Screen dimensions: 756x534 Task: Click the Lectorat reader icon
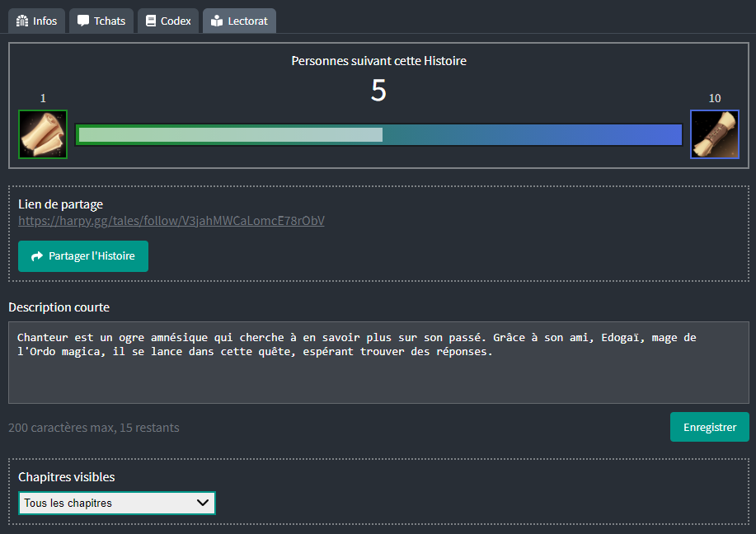217,21
